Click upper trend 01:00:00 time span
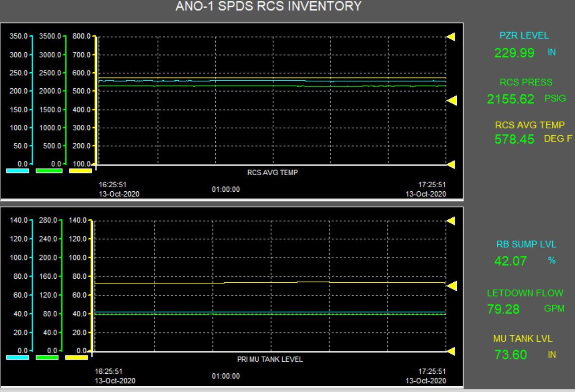This screenshot has height=392, width=575. click(x=226, y=189)
